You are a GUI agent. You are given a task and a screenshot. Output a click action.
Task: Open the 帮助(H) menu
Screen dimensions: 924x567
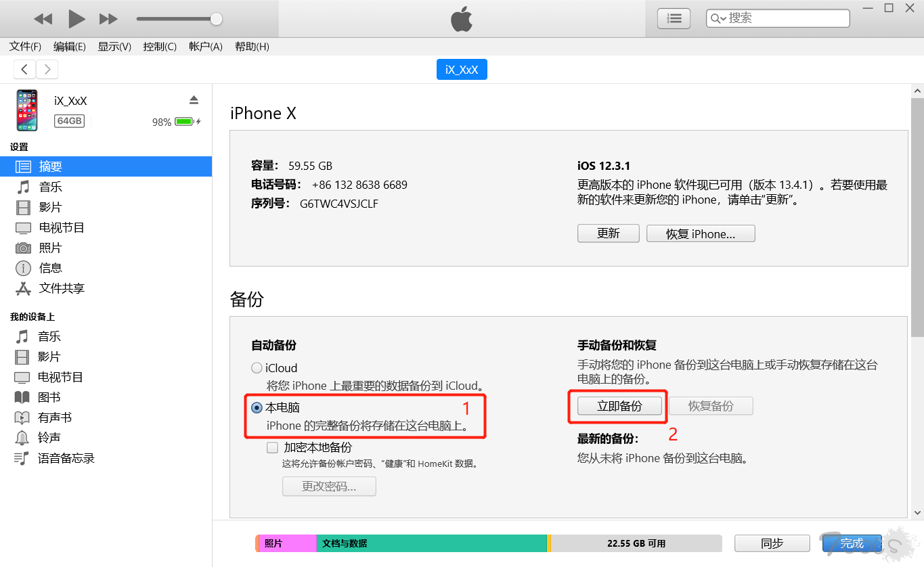pyautogui.click(x=252, y=47)
